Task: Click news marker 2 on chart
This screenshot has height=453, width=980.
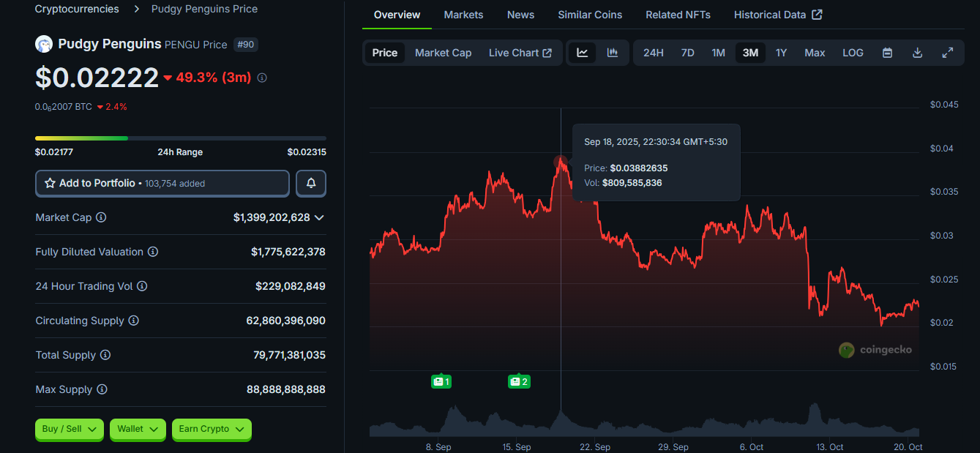Action: click(519, 381)
